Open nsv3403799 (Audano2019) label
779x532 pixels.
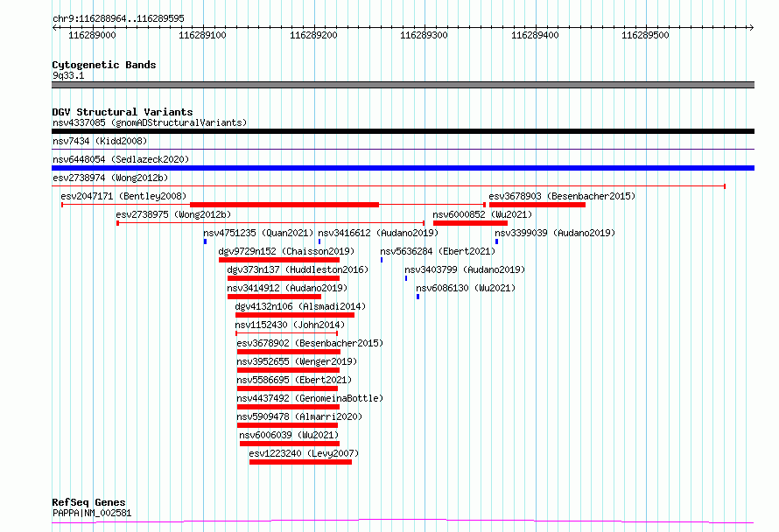tap(465, 269)
